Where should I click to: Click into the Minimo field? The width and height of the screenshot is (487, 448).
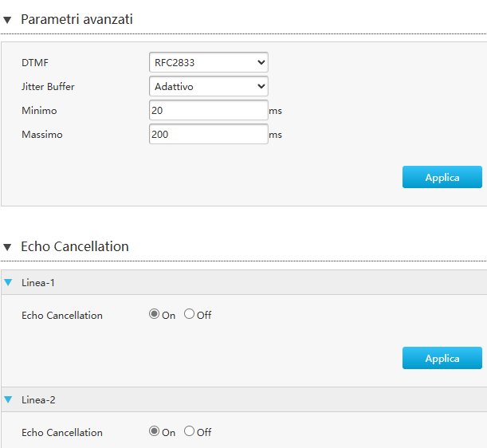(208, 110)
